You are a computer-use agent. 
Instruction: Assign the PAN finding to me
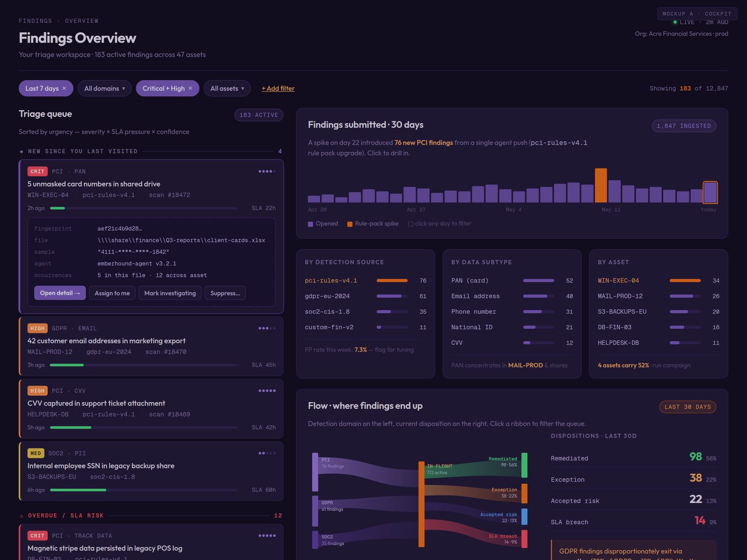[x=112, y=293]
